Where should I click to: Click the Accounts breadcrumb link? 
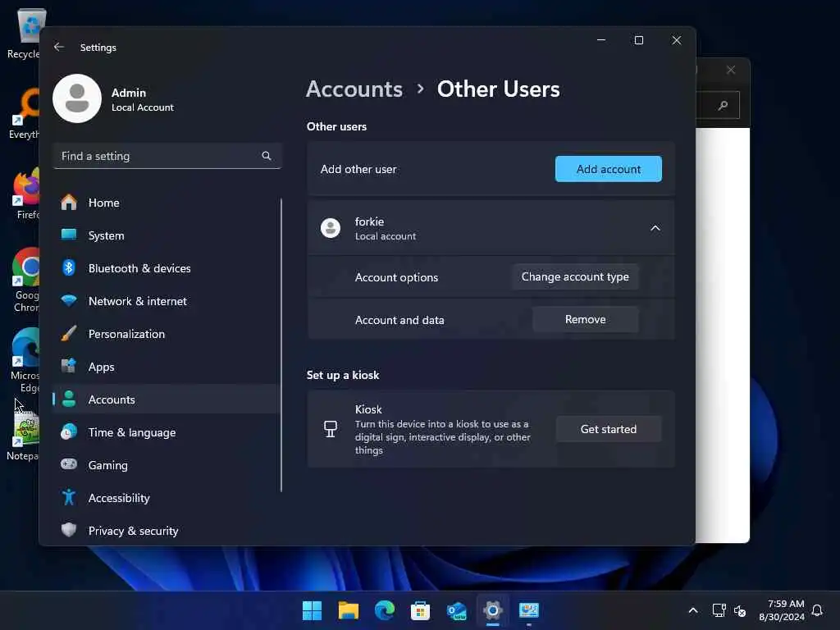pyautogui.click(x=354, y=89)
